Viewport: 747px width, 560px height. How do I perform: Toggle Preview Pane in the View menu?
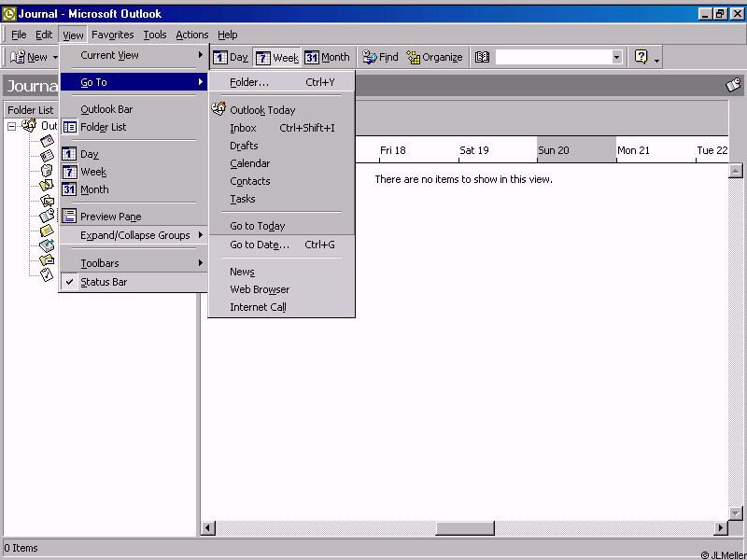coord(110,217)
